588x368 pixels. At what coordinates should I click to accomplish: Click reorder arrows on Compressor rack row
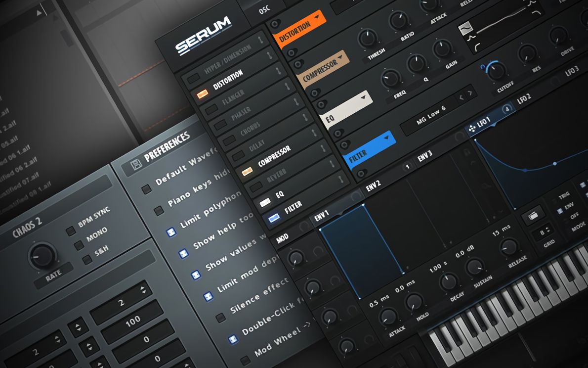[x=314, y=133]
